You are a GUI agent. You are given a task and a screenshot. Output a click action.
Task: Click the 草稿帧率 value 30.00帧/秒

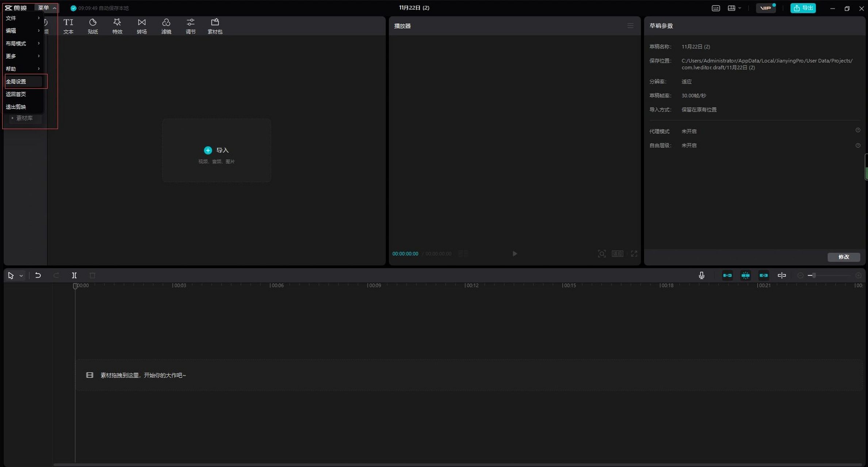click(693, 96)
